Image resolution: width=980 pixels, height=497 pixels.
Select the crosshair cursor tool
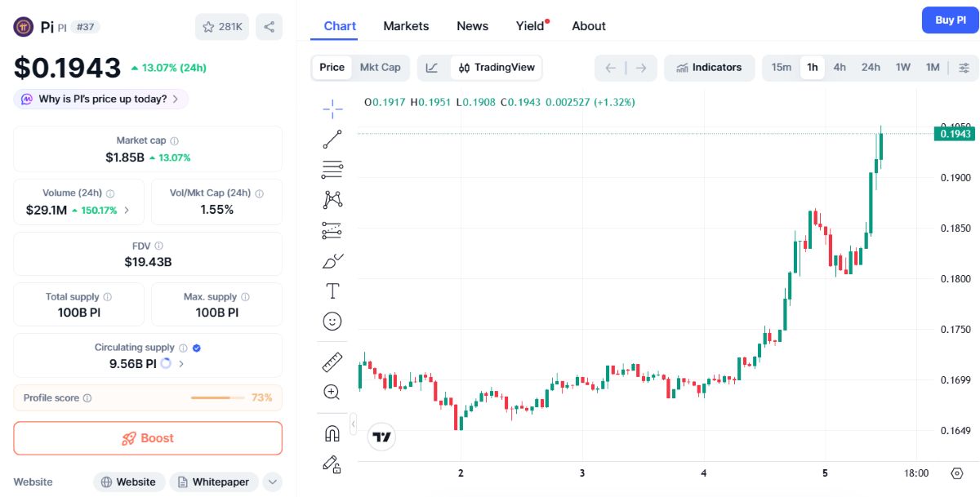[332, 108]
